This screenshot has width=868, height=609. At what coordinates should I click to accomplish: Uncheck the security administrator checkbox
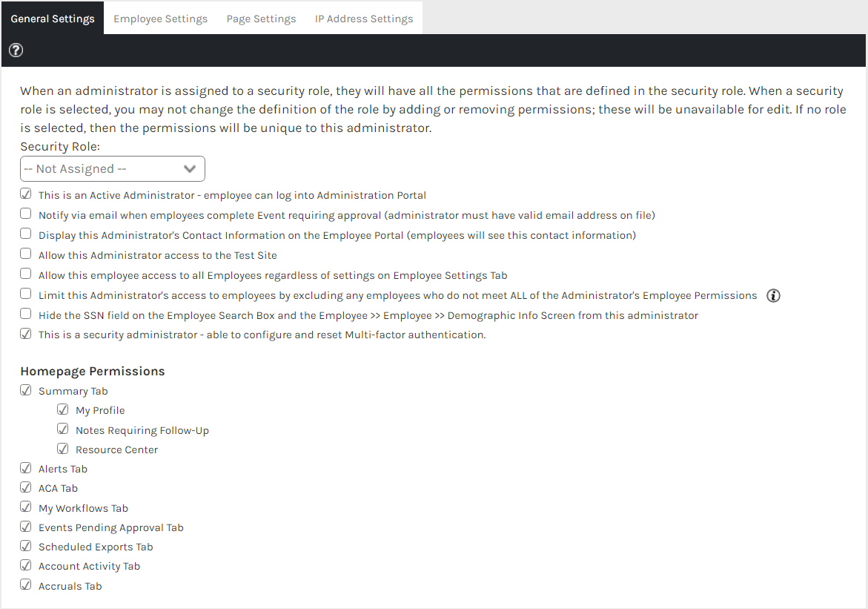pyautogui.click(x=26, y=334)
